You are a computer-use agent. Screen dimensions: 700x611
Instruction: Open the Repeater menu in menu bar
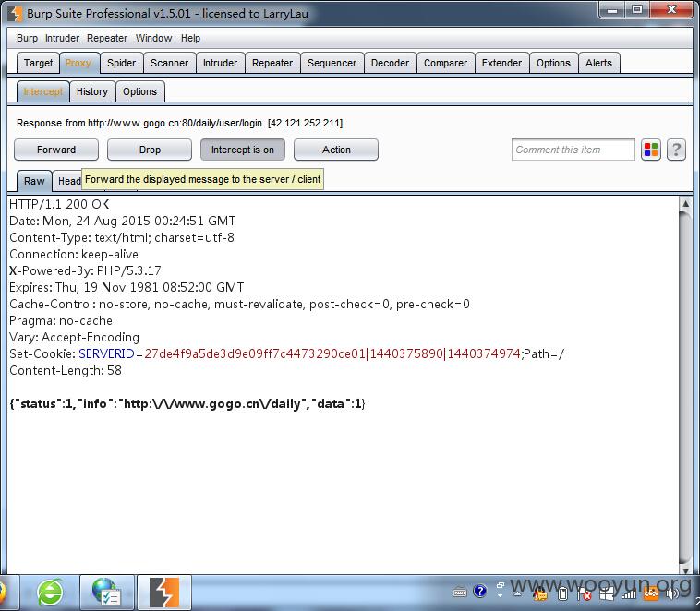[107, 39]
